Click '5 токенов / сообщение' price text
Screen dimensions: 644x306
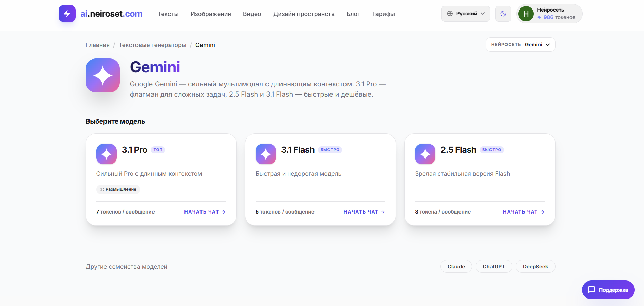tap(285, 212)
